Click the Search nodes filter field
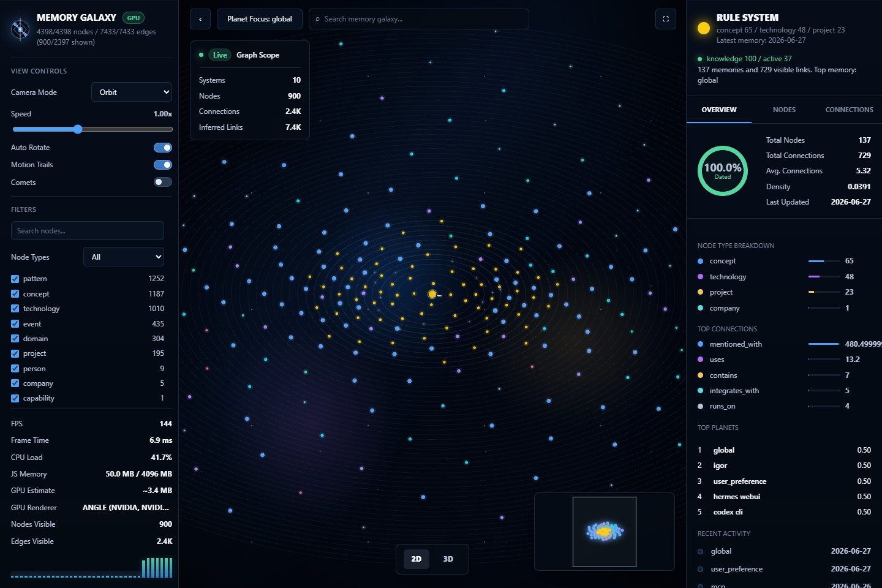 point(88,231)
